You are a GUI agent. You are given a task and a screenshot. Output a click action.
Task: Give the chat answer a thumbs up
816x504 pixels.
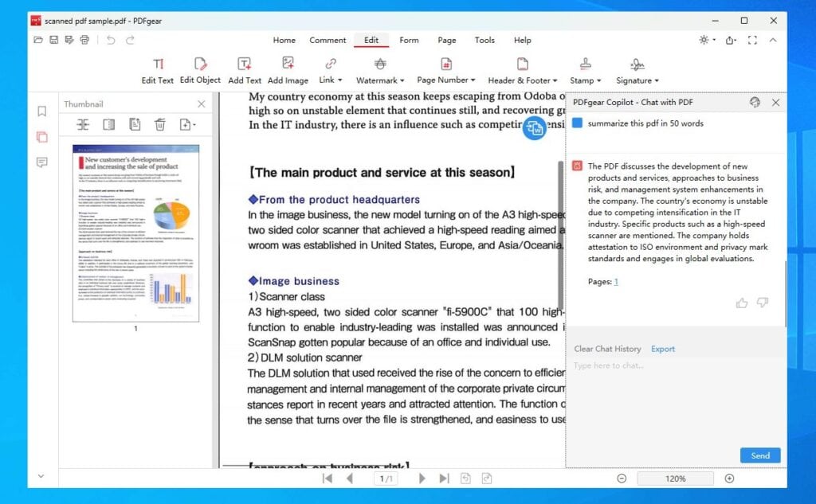[x=742, y=303]
